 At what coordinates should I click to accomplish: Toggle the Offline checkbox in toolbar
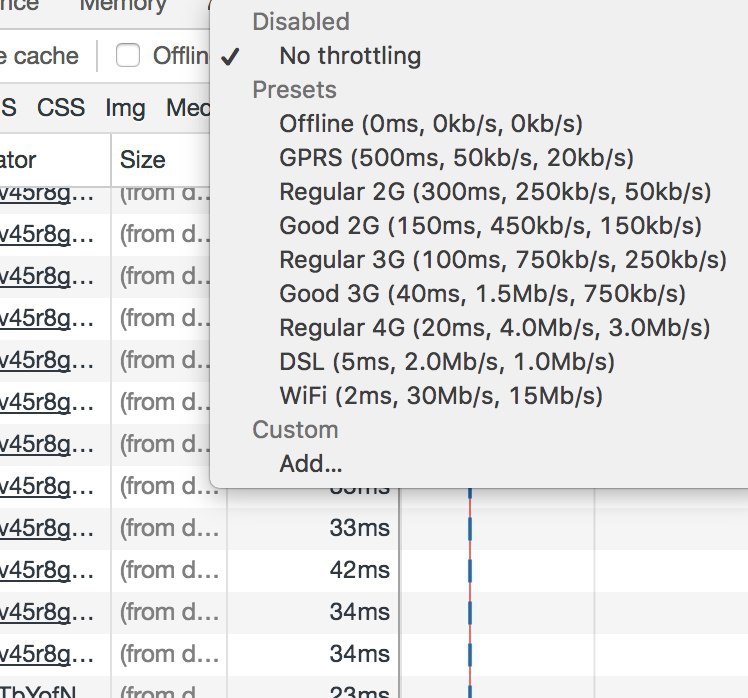pos(128,56)
